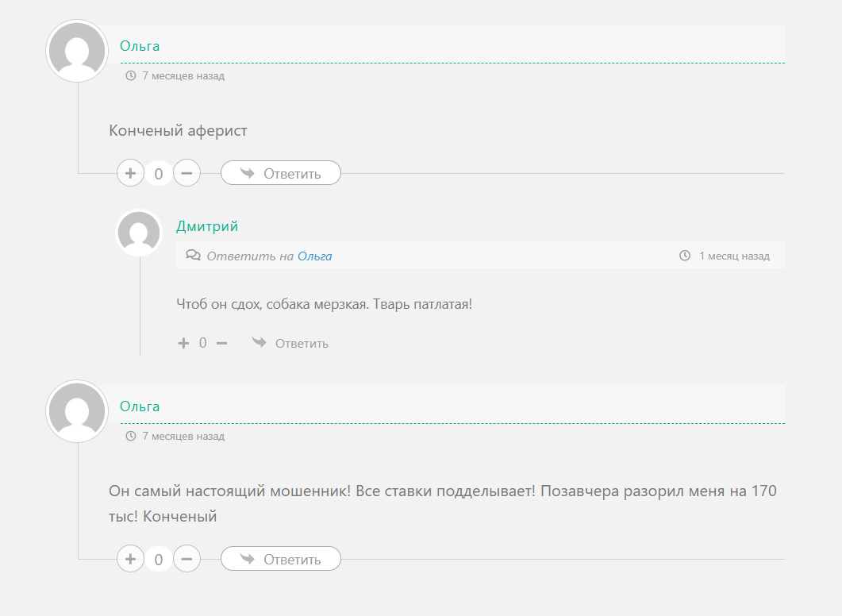
Task: Click Ольга's name above the мошенник comment
Action: (x=140, y=406)
